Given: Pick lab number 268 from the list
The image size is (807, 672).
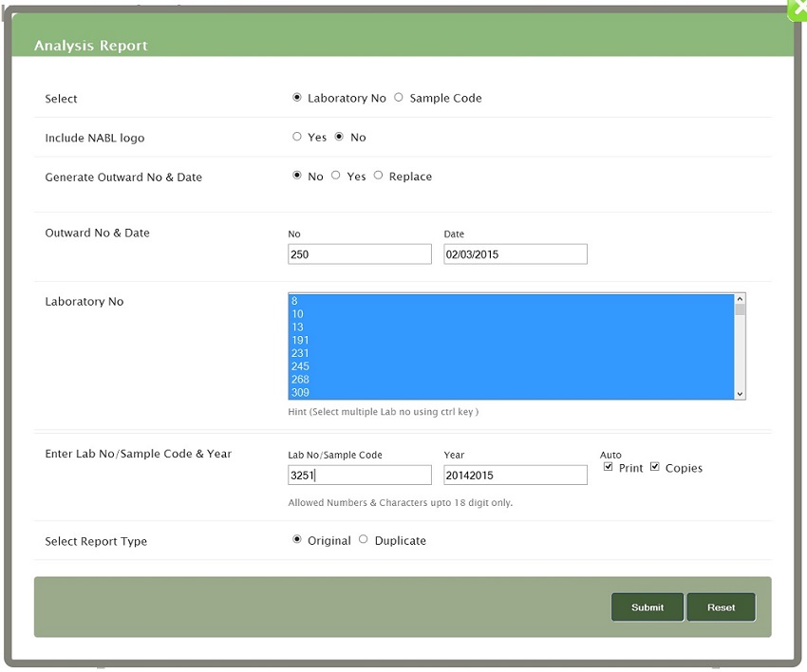Looking at the screenshot, I should [300, 380].
